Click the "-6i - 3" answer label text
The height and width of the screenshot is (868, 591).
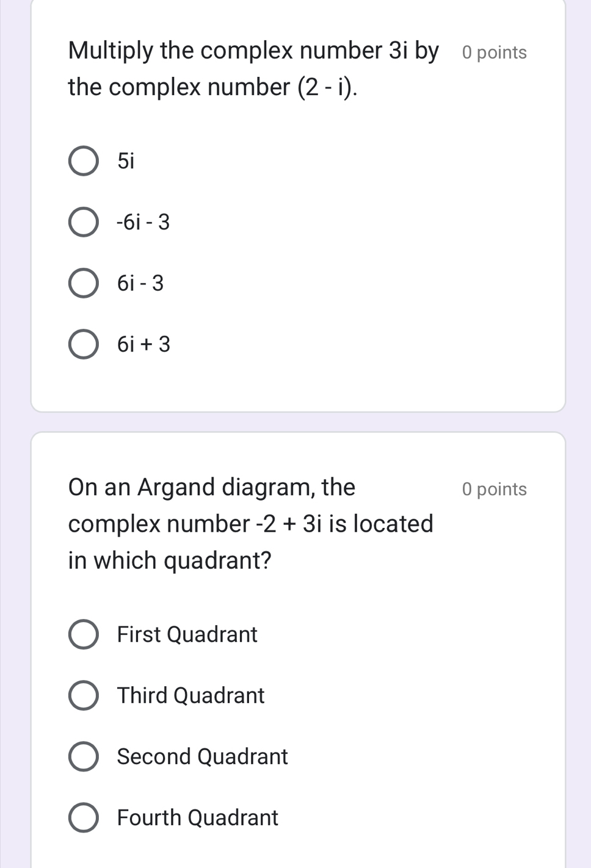(x=143, y=222)
